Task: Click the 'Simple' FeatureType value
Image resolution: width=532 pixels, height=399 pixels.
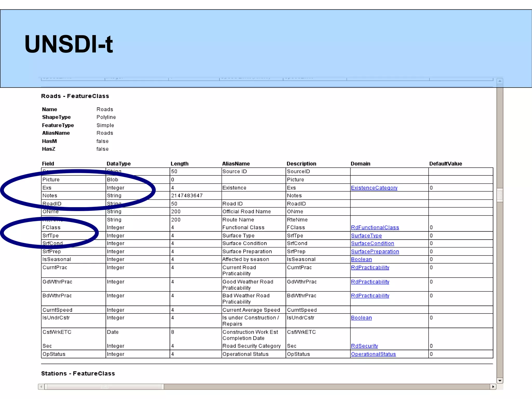Action: (x=105, y=125)
